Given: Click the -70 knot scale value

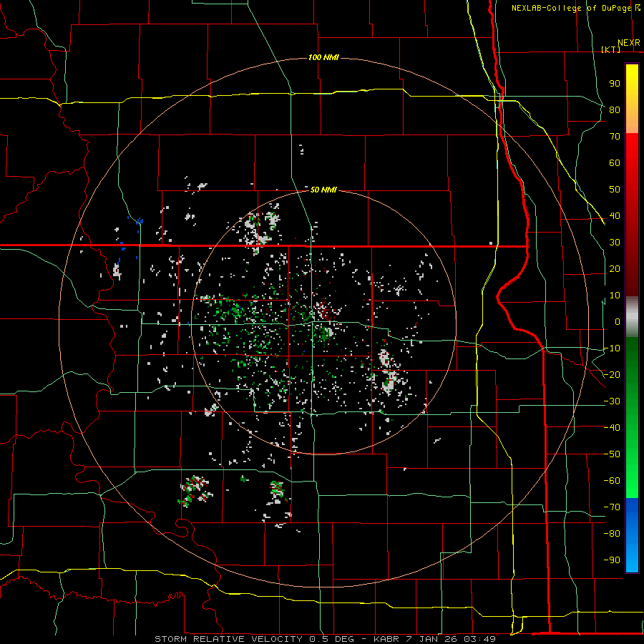Looking at the screenshot, I should pos(612,507).
